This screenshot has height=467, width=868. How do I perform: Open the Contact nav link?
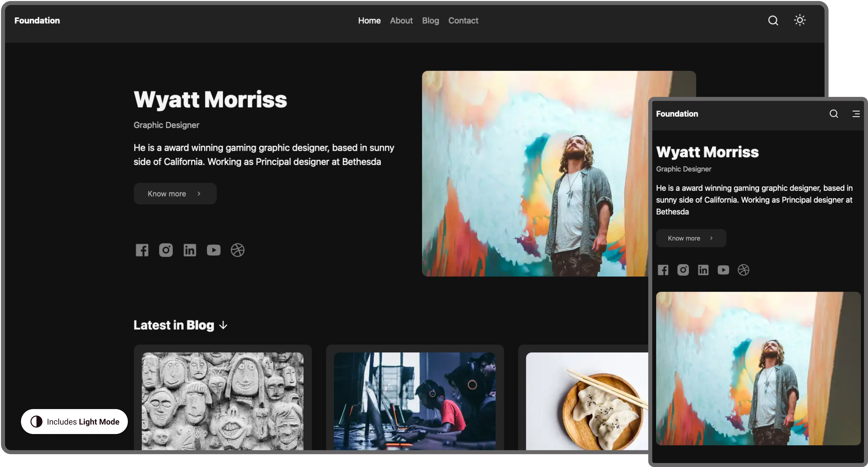click(x=463, y=20)
